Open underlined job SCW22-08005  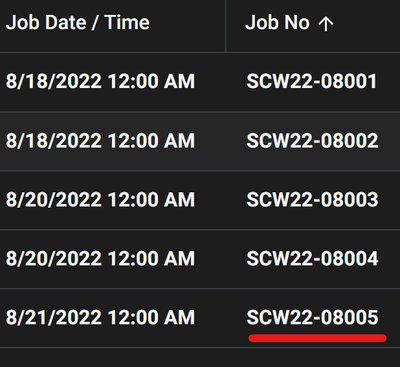pos(312,317)
